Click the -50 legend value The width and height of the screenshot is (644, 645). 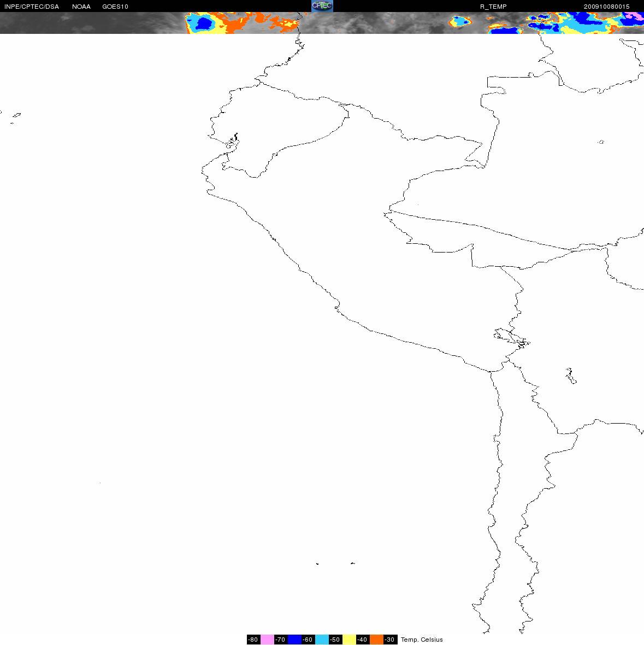pos(335,640)
